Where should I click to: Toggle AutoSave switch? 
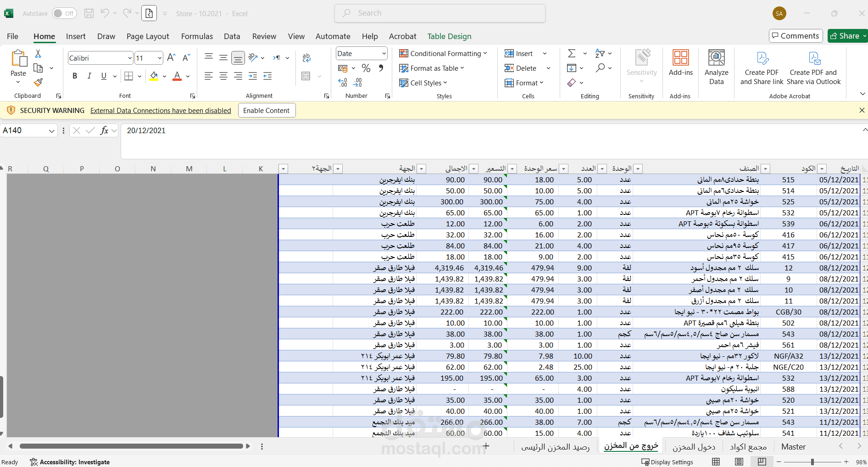coord(64,13)
